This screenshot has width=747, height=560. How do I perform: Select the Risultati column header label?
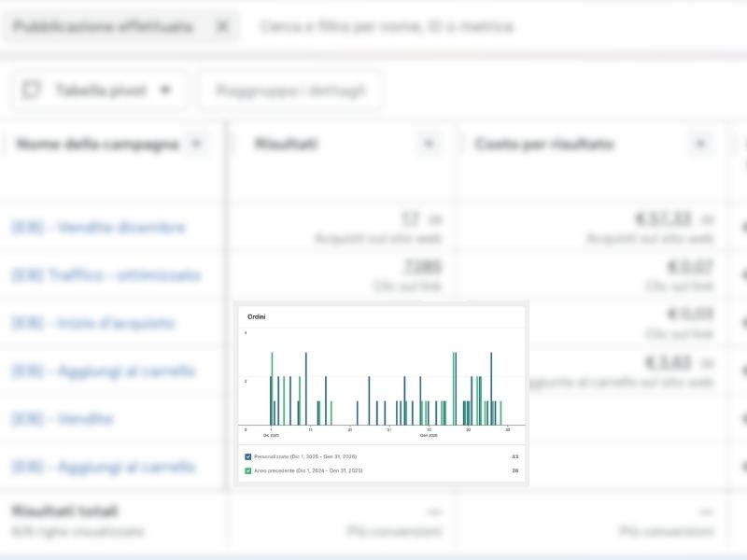(x=287, y=145)
